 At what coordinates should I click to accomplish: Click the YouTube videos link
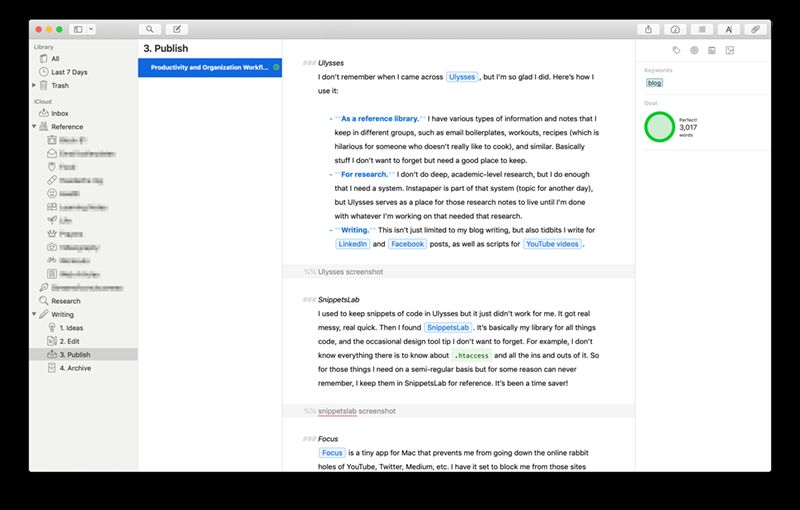tap(552, 243)
